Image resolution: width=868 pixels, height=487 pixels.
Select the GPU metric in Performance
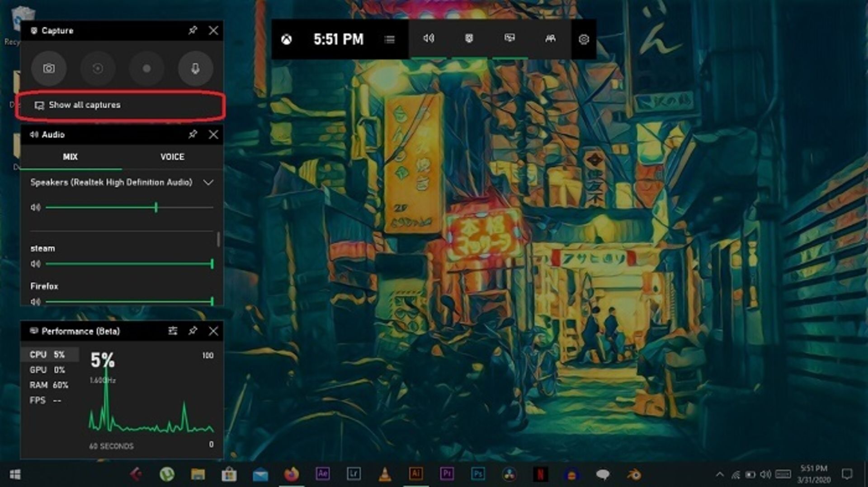tap(47, 370)
